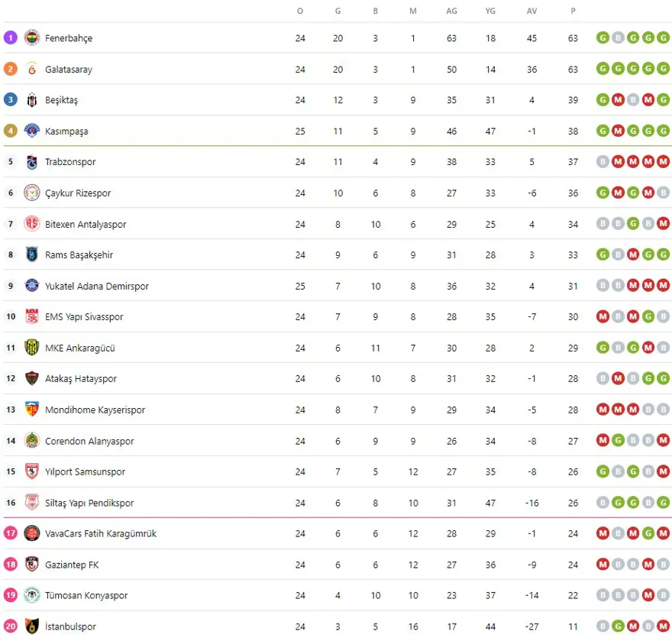Click the O matches played column header
The height and width of the screenshot is (635, 672).
(300, 11)
